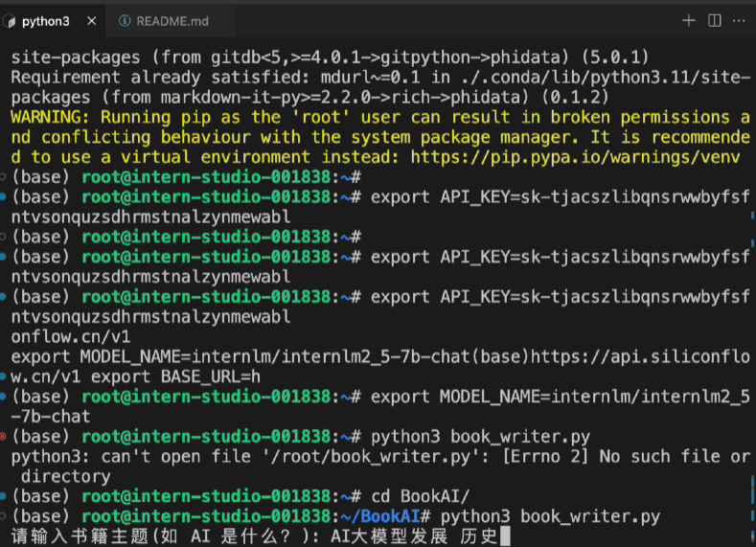Click the README.md info icon
The image size is (756, 547).
coord(125,21)
